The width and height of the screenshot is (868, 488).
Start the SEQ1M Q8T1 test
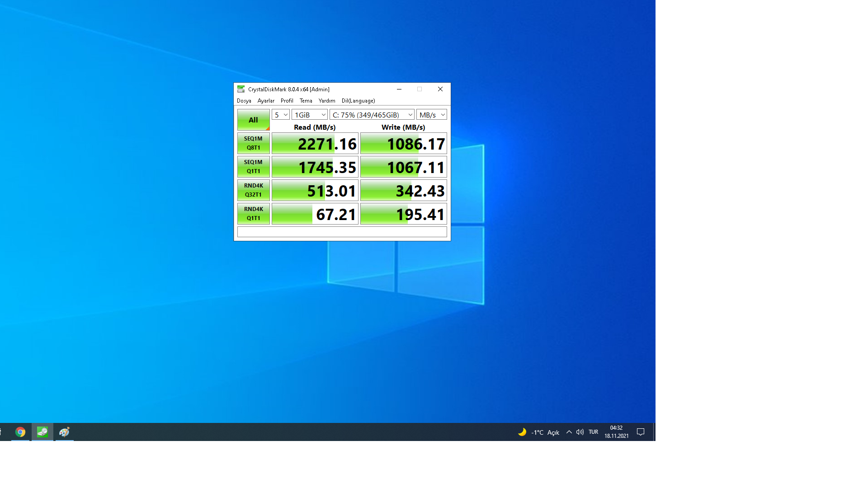[x=253, y=143]
